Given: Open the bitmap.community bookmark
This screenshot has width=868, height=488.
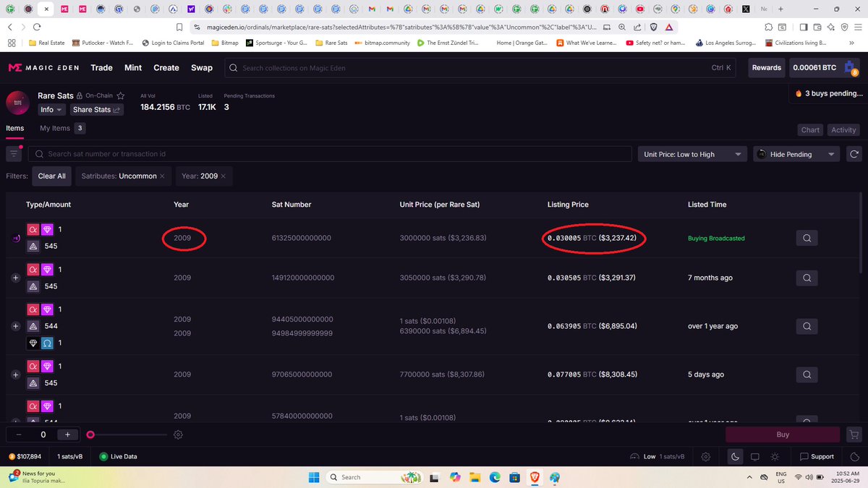Looking at the screenshot, I should pyautogui.click(x=382, y=43).
